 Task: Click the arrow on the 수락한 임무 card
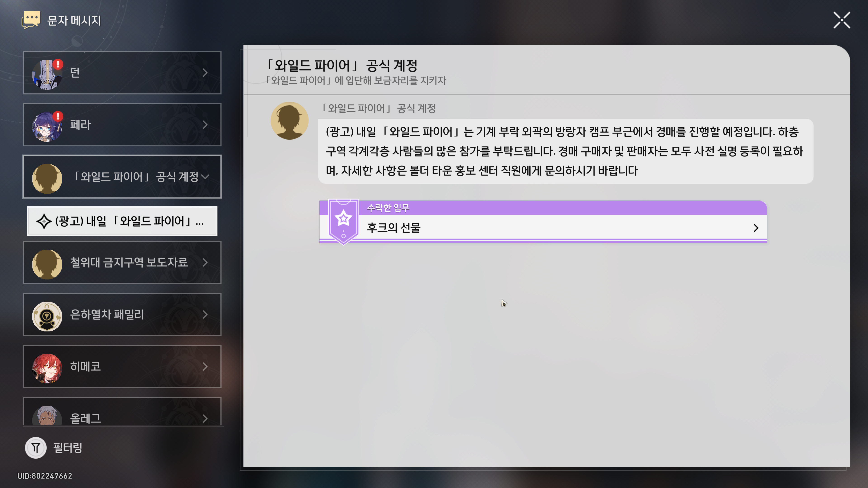click(756, 228)
